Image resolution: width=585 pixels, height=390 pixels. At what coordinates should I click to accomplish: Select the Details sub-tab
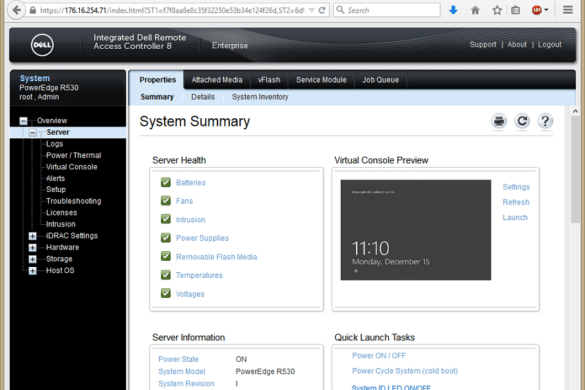[203, 97]
